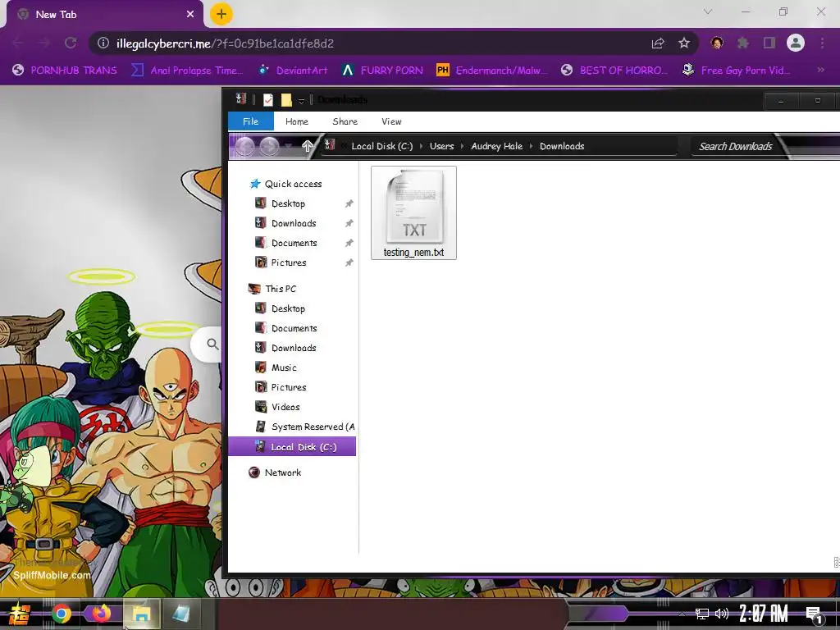The width and height of the screenshot is (840, 630).
Task: Open Videos under This PC
Action: [285, 407]
